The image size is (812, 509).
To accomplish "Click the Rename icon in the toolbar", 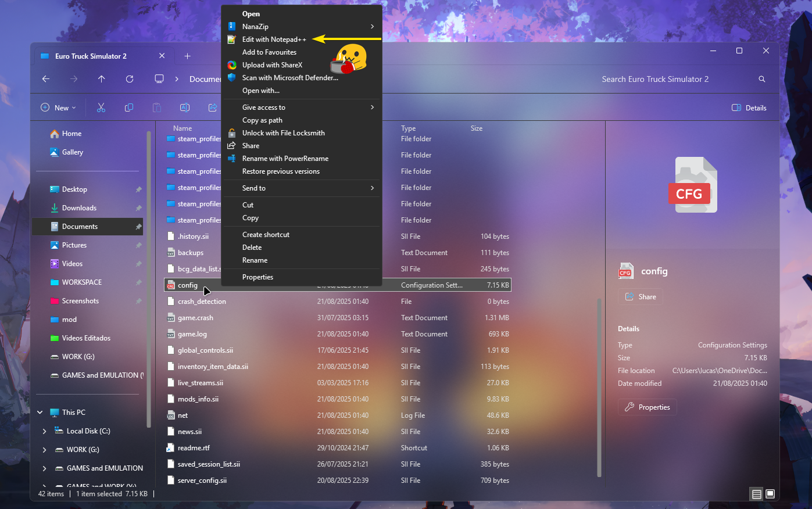I will pos(185,107).
